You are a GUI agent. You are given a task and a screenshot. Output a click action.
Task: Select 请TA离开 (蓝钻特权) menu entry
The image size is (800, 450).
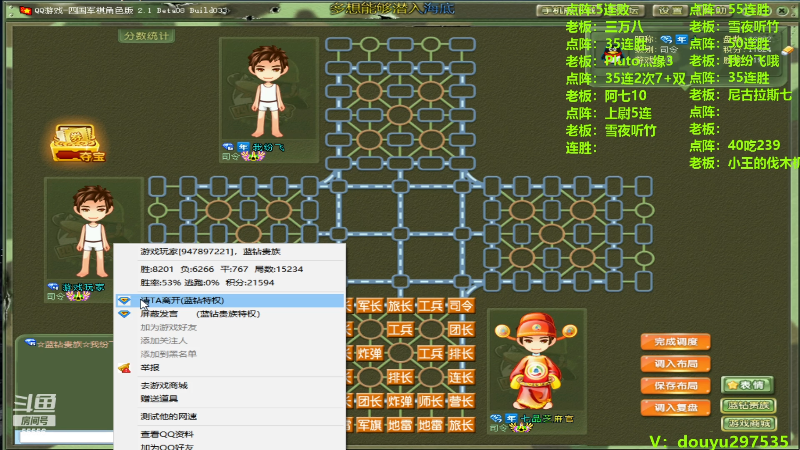click(230, 301)
